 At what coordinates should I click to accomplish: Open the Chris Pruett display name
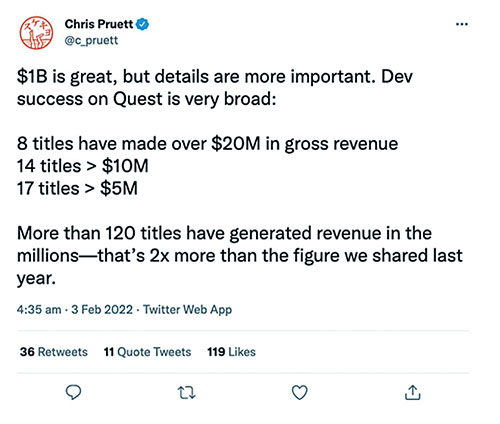click(99, 24)
